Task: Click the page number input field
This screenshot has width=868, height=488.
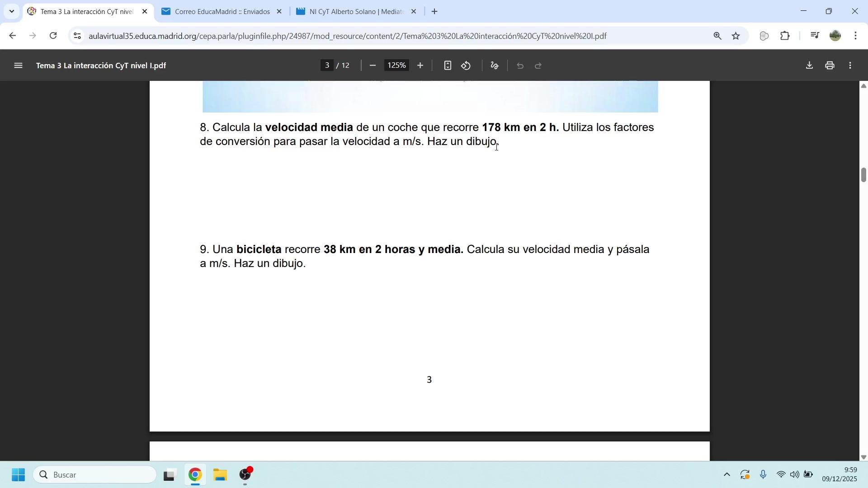Action: [x=327, y=66]
